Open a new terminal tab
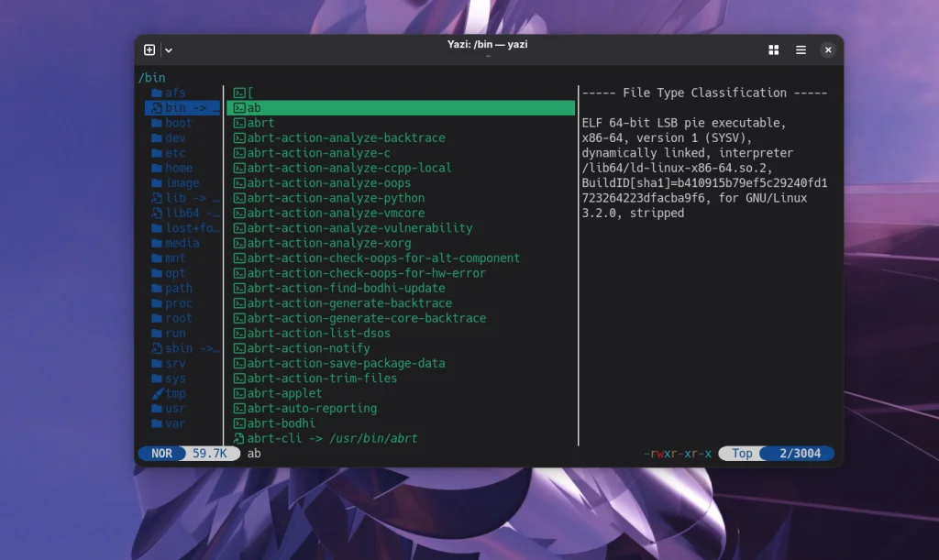 point(149,50)
